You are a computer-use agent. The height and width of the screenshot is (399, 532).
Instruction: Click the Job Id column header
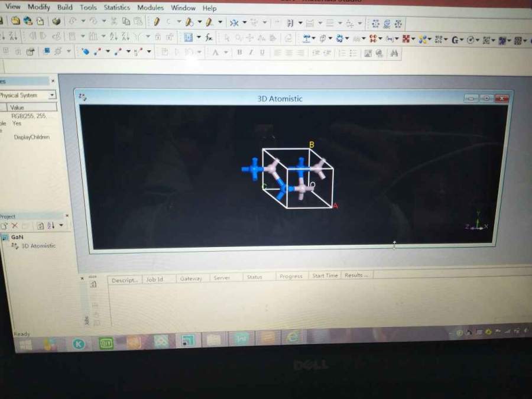point(154,280)
